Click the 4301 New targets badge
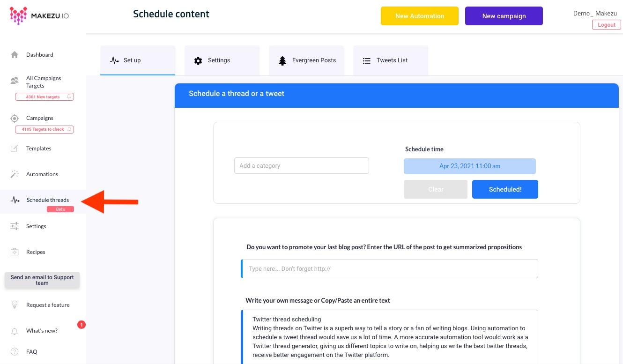The height and width of the screenshot is (364, 623). point(44,97)
